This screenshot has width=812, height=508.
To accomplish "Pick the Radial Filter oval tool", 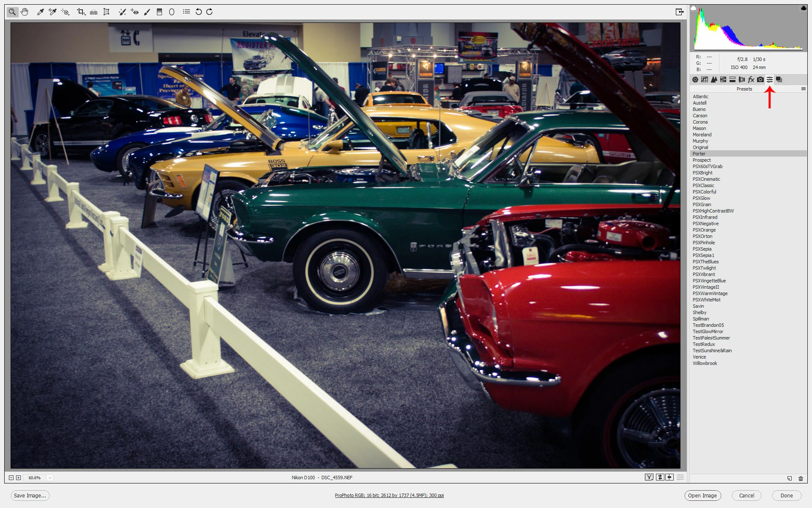I will click(172, 12).
